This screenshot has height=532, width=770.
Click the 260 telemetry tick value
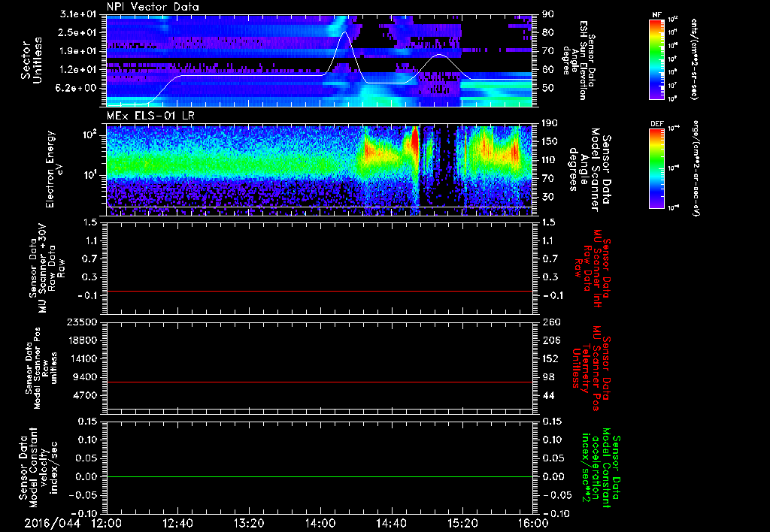551,322
